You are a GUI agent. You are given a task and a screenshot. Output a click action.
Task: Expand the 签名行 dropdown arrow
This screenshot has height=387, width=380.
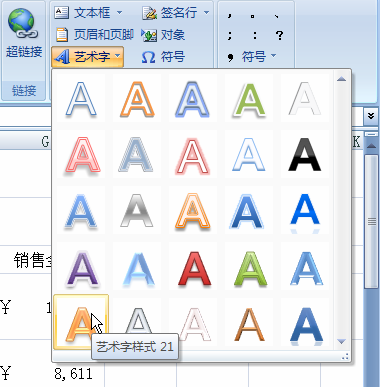click(206, 13)
